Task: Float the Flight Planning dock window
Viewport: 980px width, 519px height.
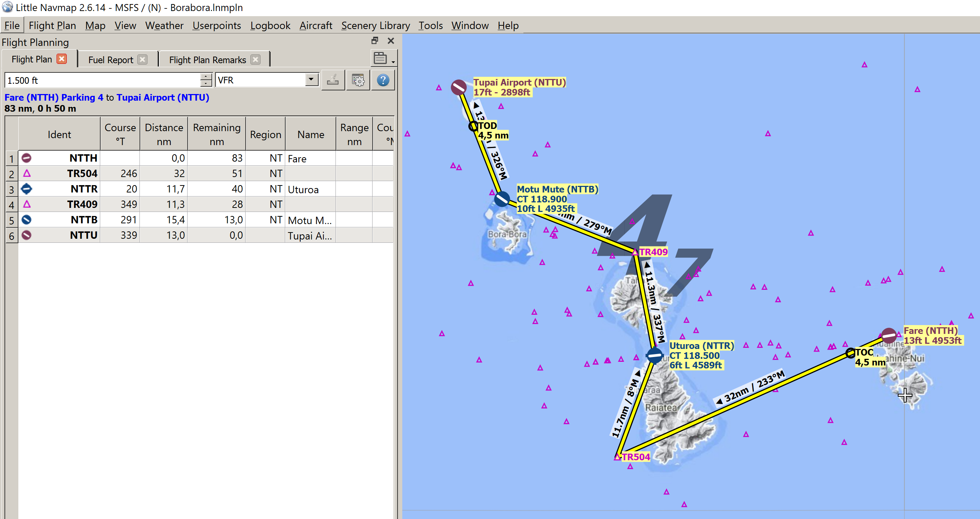Action: (375, 40)
